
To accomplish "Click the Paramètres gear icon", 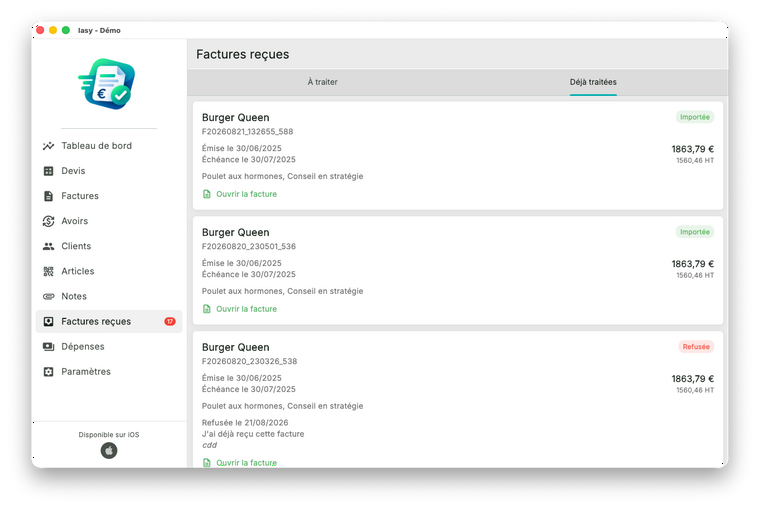I will pos(48,372).
